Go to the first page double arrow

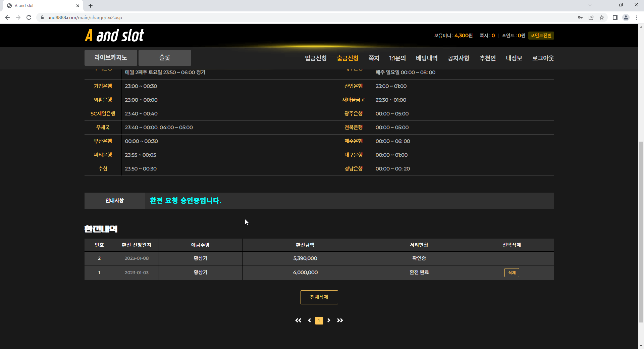(298, 320)
